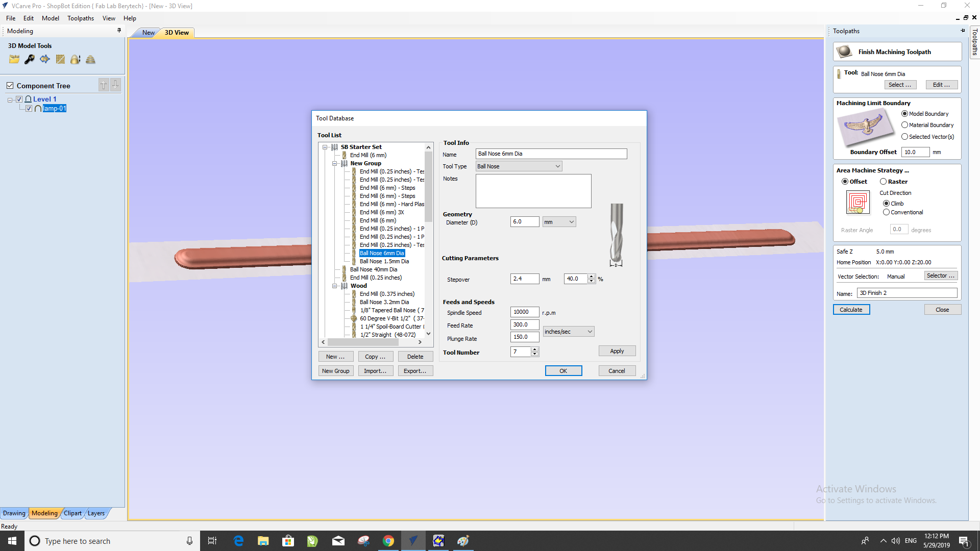
Task: Select the Offset strategy radio button
Action: coord(845,182)
